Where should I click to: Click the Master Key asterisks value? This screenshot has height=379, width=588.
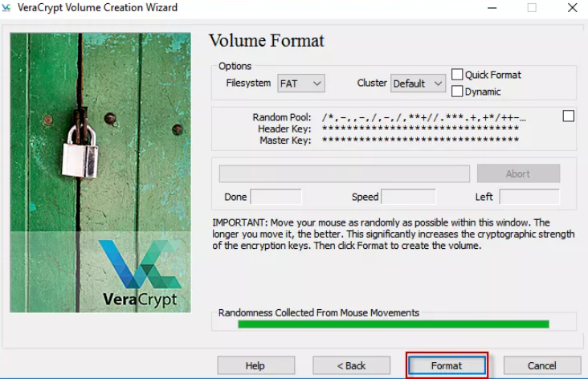click(x=420, y=140)
